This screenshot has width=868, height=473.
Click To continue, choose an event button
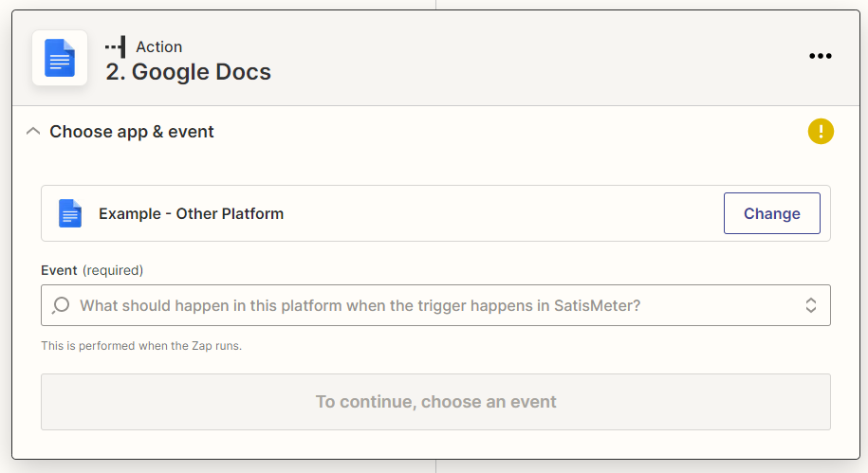(x=435, y=402)
